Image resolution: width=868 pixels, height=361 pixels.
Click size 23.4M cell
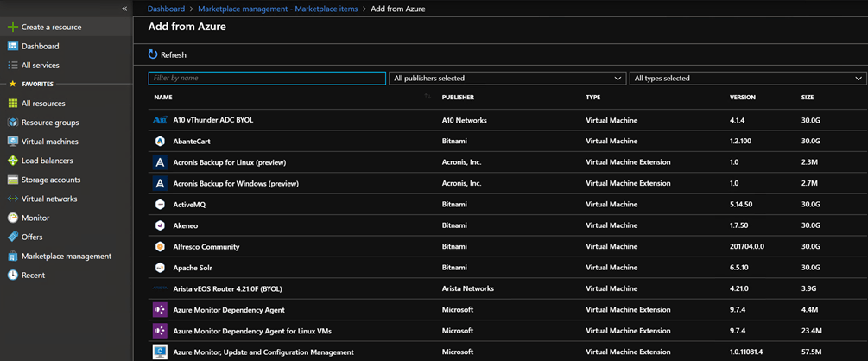tap(811, 331)
